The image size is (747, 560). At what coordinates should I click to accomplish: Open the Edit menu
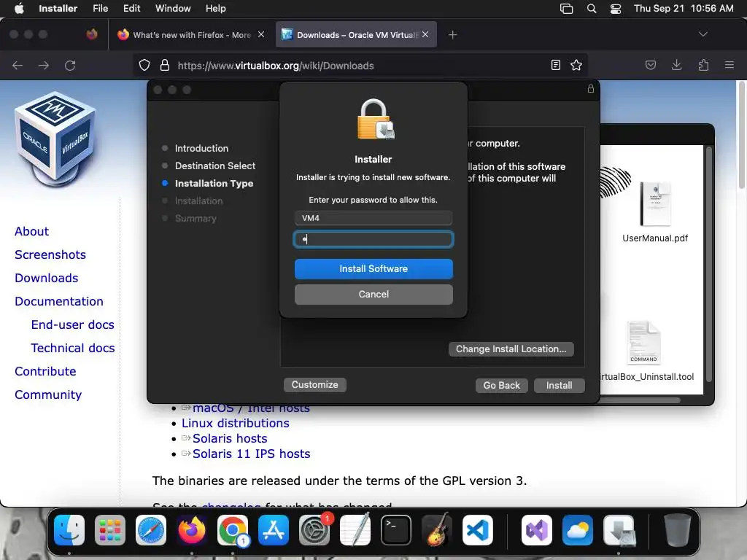131,8
